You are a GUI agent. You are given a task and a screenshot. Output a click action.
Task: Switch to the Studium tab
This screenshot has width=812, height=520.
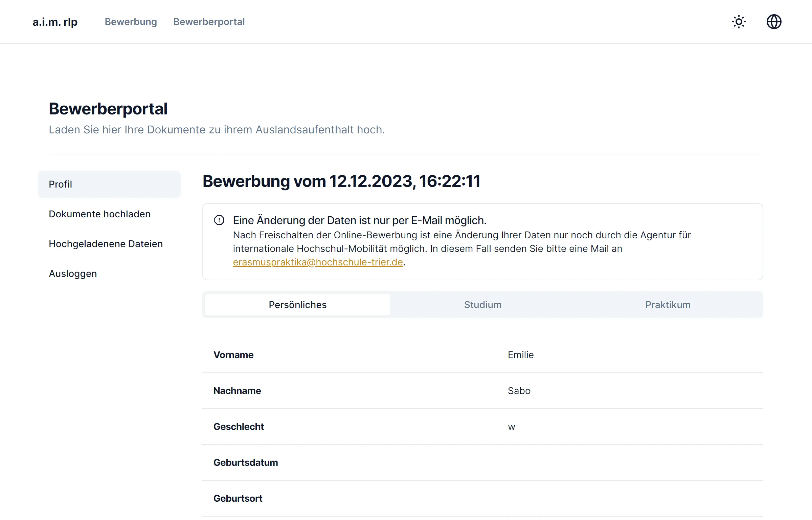point(482,304)
